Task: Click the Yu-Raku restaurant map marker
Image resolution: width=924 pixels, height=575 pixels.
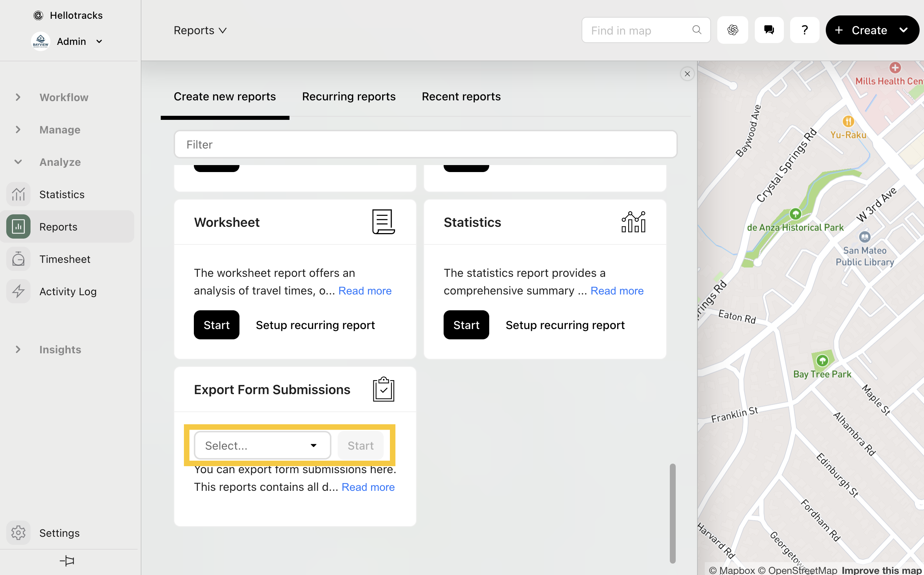Action: (848, 122)
